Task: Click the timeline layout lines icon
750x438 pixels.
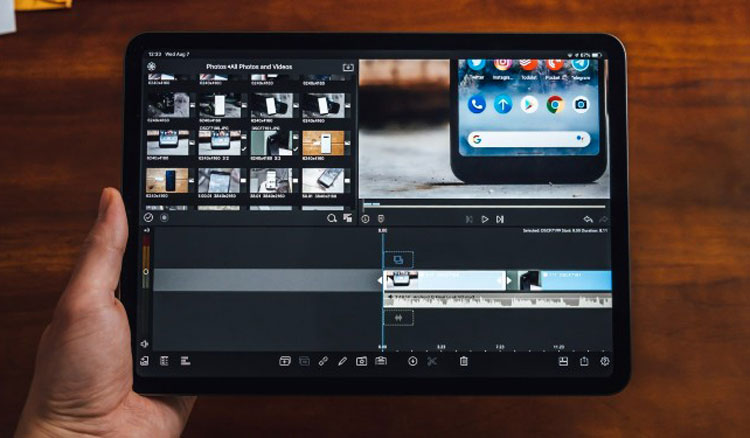Action: tap(185, 361)
